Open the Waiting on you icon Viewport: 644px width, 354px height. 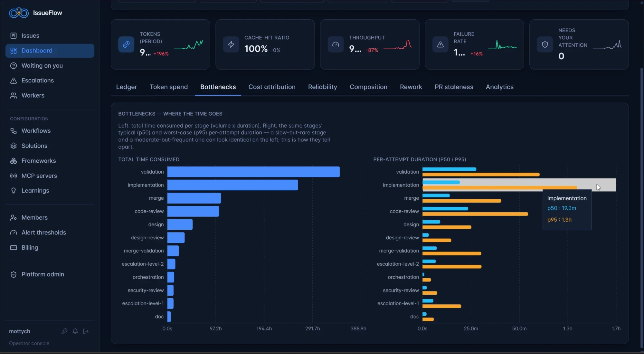point(14,66)
